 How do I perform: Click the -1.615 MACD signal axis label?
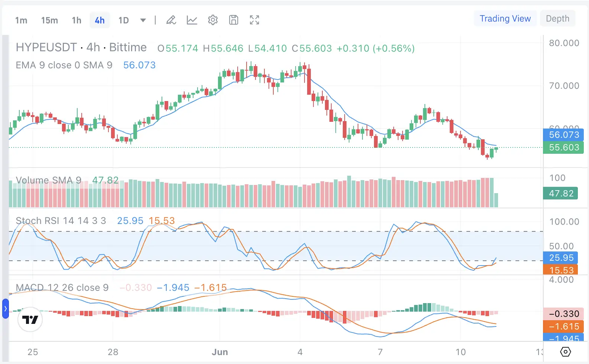(x=563, y=326)
